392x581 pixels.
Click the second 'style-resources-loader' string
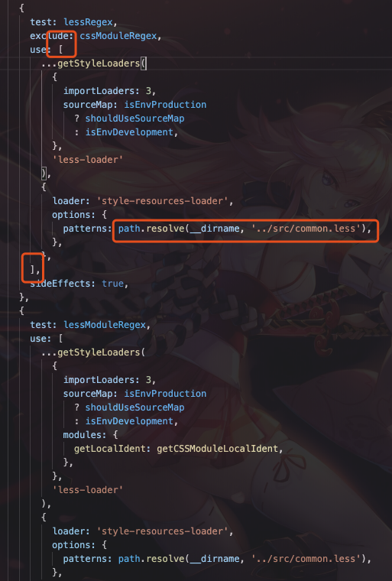163,531
